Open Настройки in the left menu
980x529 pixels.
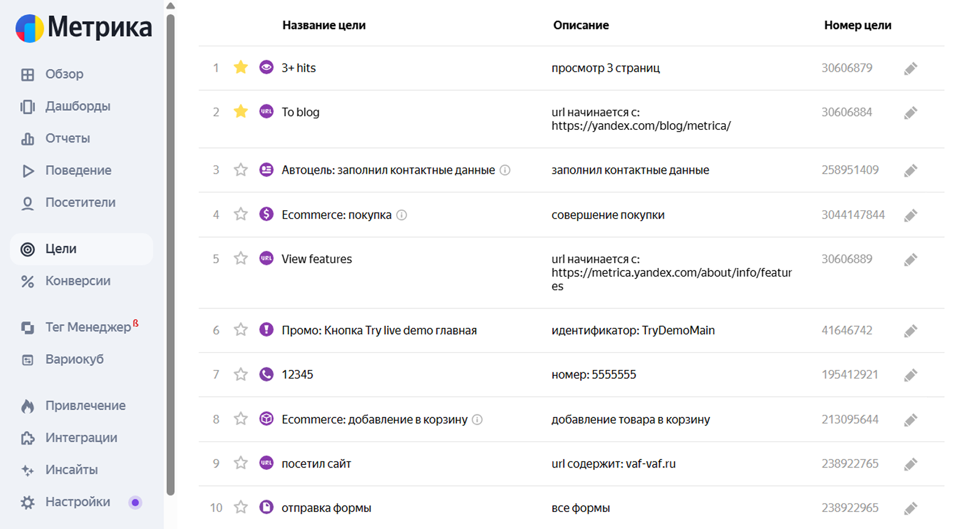tap(77, 502)
